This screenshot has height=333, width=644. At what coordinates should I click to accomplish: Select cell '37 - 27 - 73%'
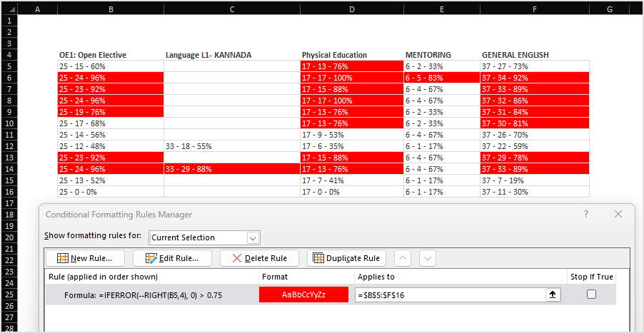[x=534, y=66]
